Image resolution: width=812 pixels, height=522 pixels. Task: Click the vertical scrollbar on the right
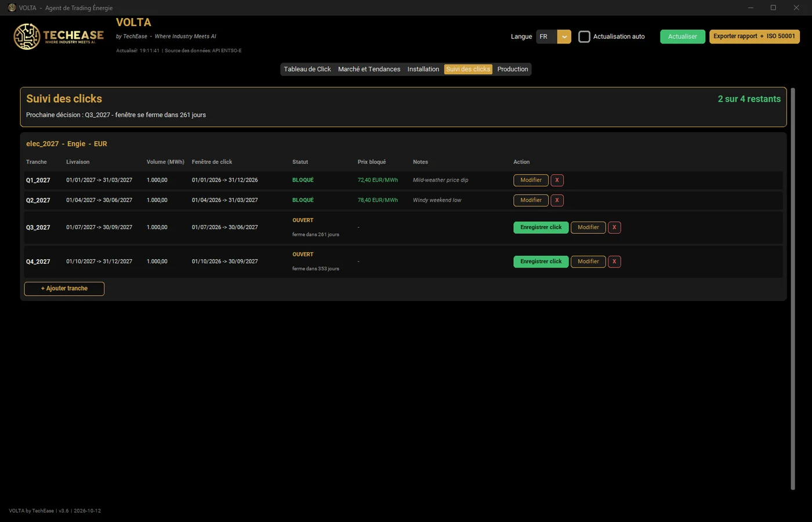pyautogui.click(x=793, y=289)
